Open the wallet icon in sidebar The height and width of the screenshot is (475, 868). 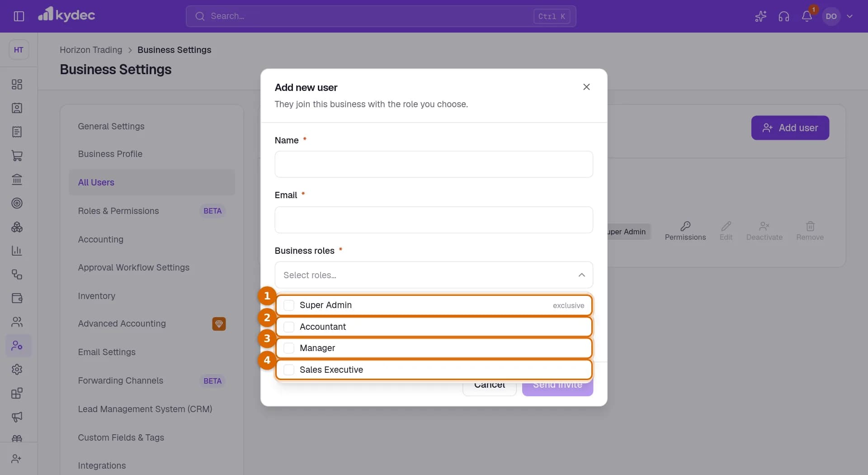coord(17,298)
